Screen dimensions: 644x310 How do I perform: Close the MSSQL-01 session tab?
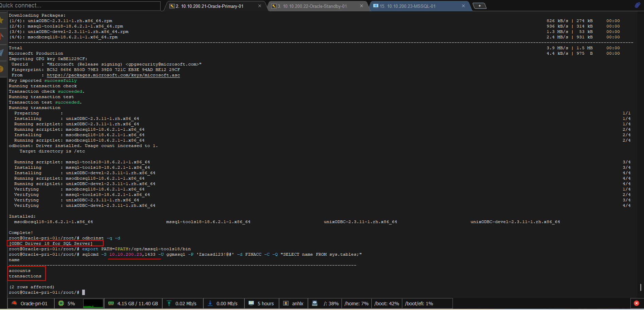(x=463, y=6)
